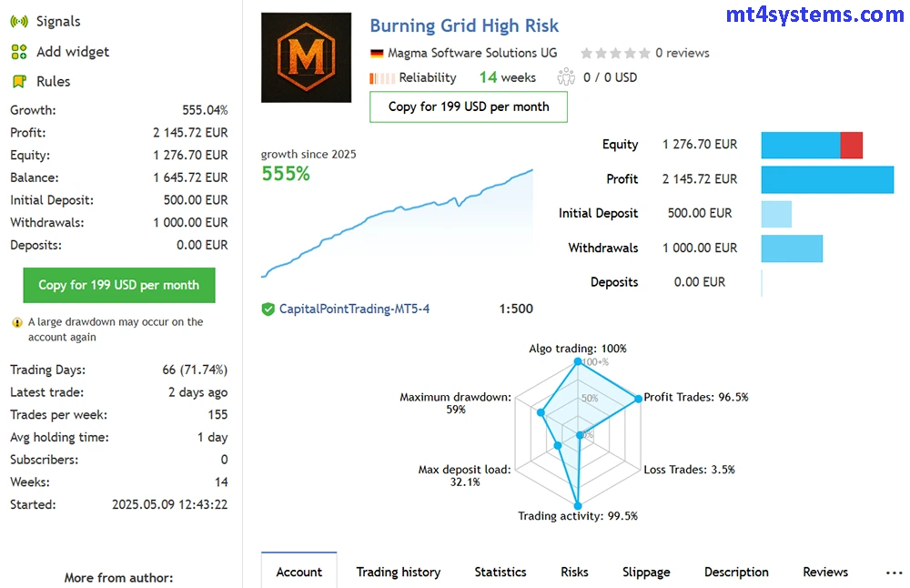910x588 pixels.
Task: Click the Rules bookmark icon
Action: click(x=18, y=82)
